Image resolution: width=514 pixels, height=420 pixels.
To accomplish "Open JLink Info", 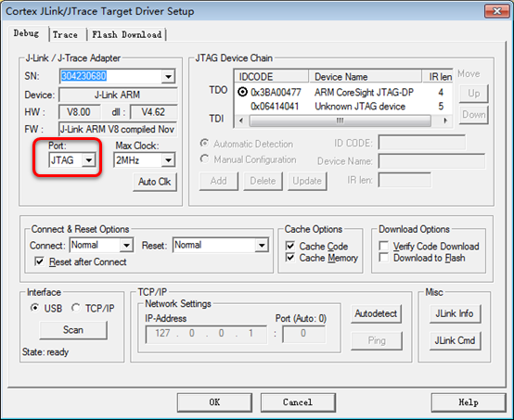I will pyautogui.click(x=455, y=314).
